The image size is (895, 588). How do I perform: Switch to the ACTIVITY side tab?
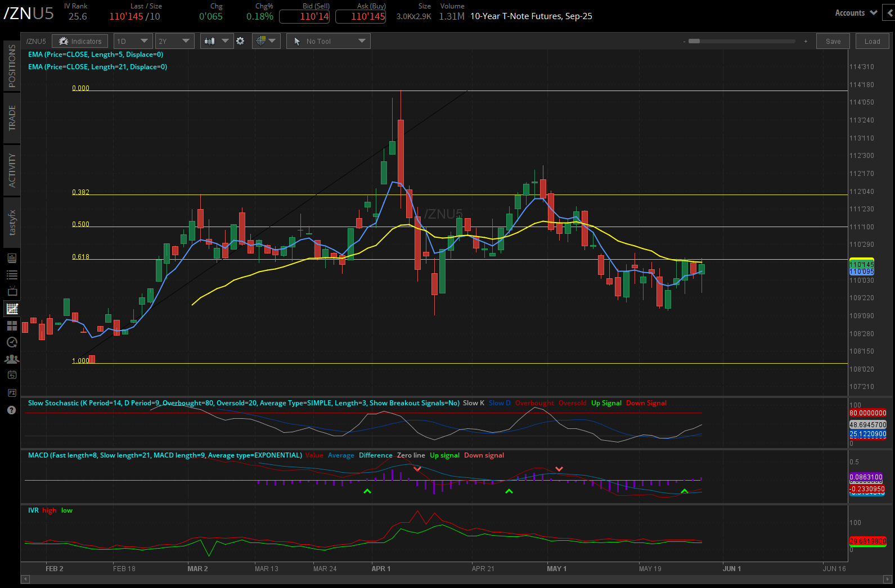tap(12, 170)
